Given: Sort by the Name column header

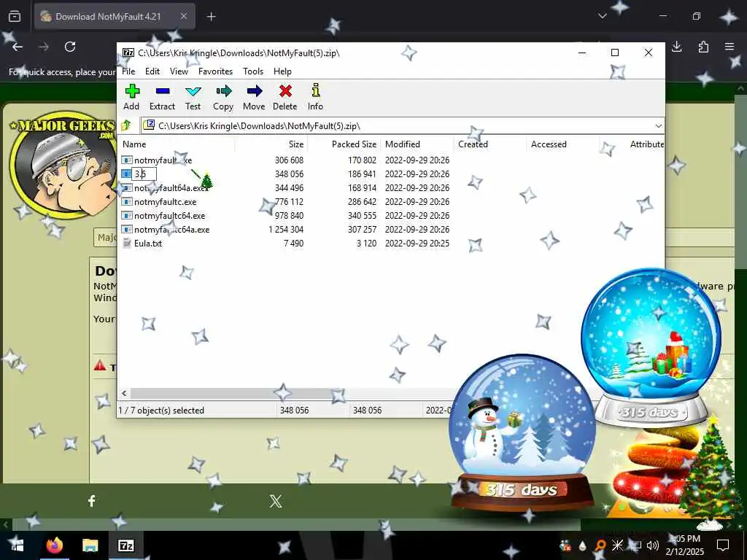Looking at the screenshot, I should point(177,144).
